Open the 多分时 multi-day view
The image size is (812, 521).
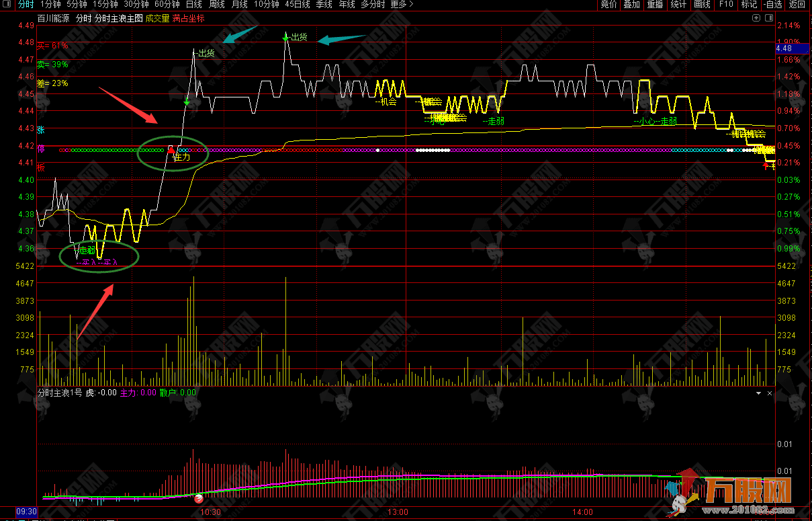coord(373,5)
